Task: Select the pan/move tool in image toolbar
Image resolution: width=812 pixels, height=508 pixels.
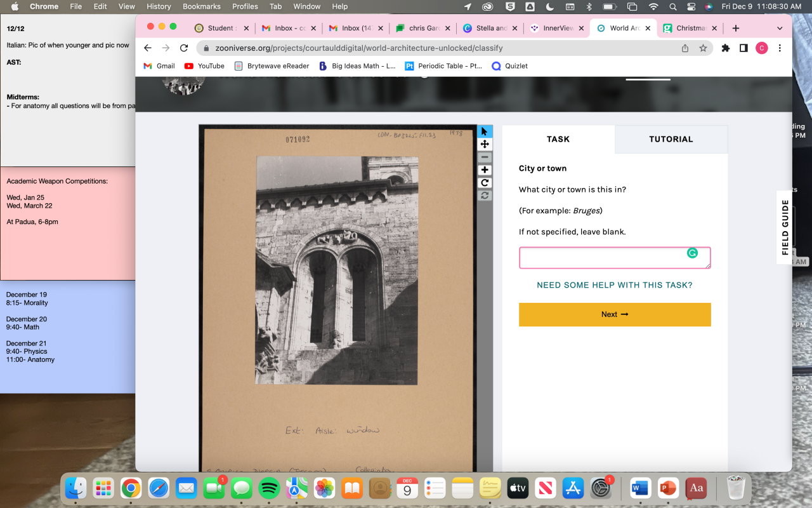Action: [x=485, y=144]
